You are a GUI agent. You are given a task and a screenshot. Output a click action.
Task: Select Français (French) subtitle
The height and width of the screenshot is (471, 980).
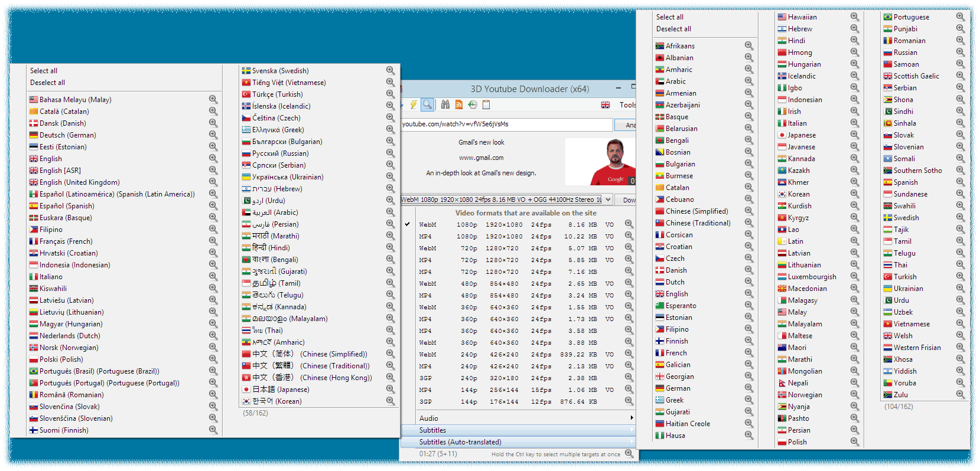(123, 241)
